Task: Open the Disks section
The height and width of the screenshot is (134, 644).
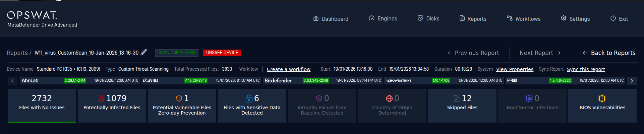Action: click(428, 18)
